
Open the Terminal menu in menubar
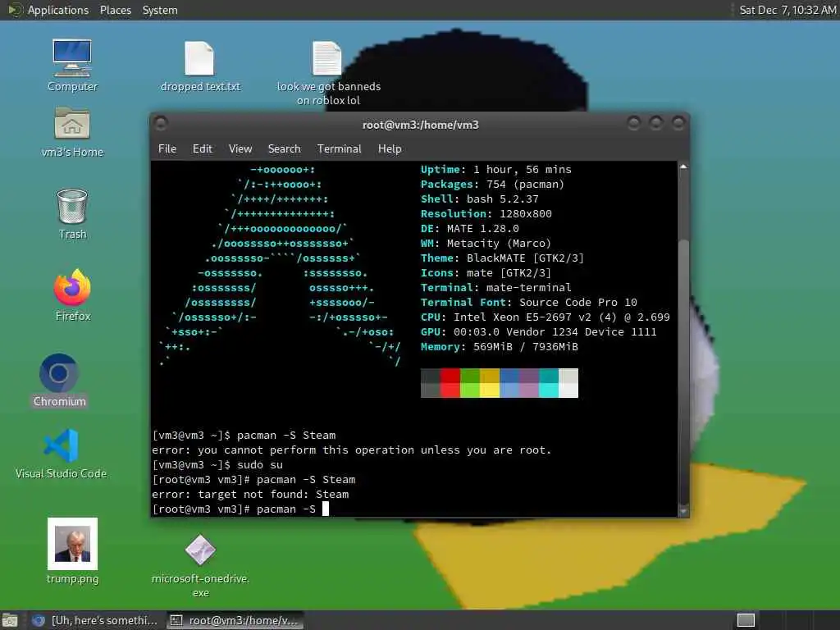[339, 149]
